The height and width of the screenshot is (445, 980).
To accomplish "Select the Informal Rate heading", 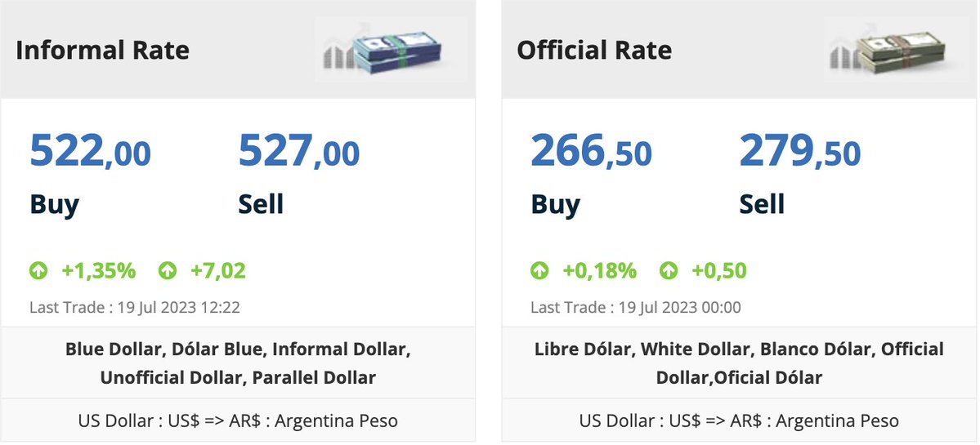I will click(x=102, y=50).
